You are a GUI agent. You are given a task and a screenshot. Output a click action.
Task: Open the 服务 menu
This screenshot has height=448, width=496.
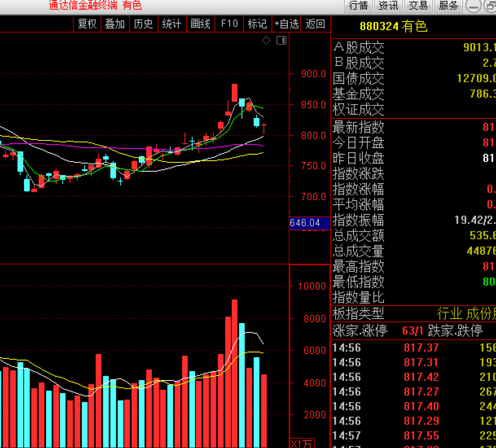tap(448, 6)
